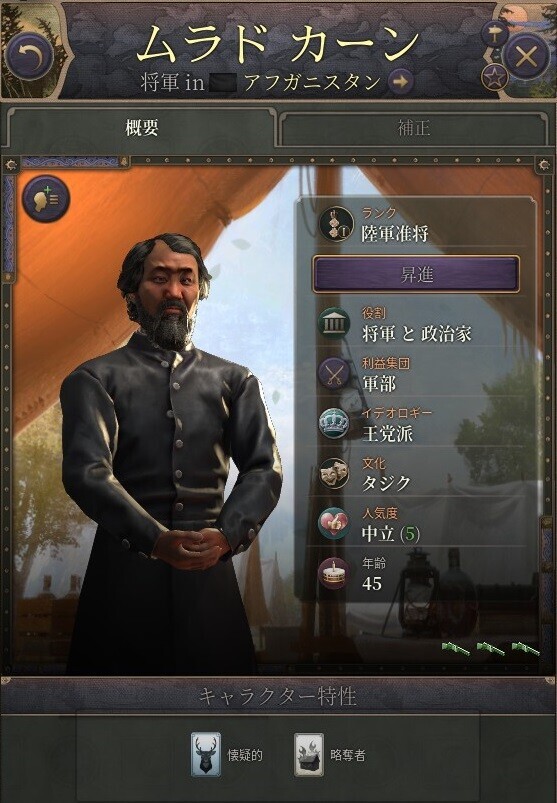The width and height of the screenshot is (557, 803).
Task: Click the タジク culture masks icon
Action: point(334,474)
